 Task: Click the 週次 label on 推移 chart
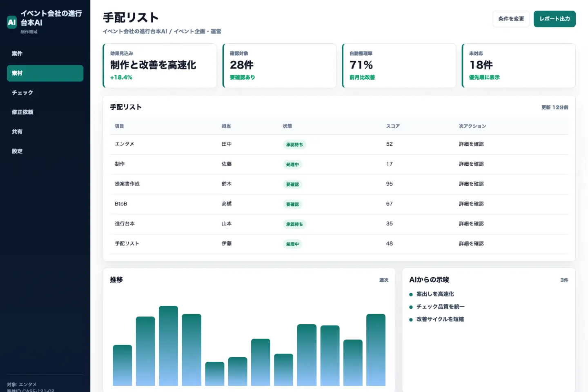[x=384, y=280]
